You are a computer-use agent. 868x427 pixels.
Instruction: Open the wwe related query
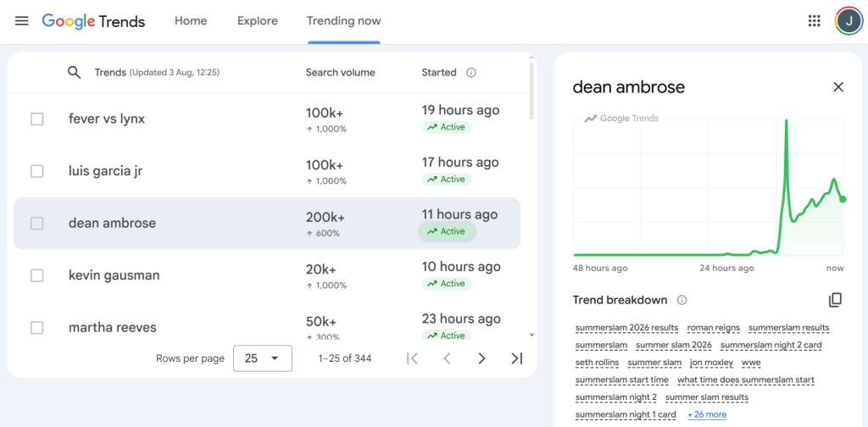pos(751,363)
